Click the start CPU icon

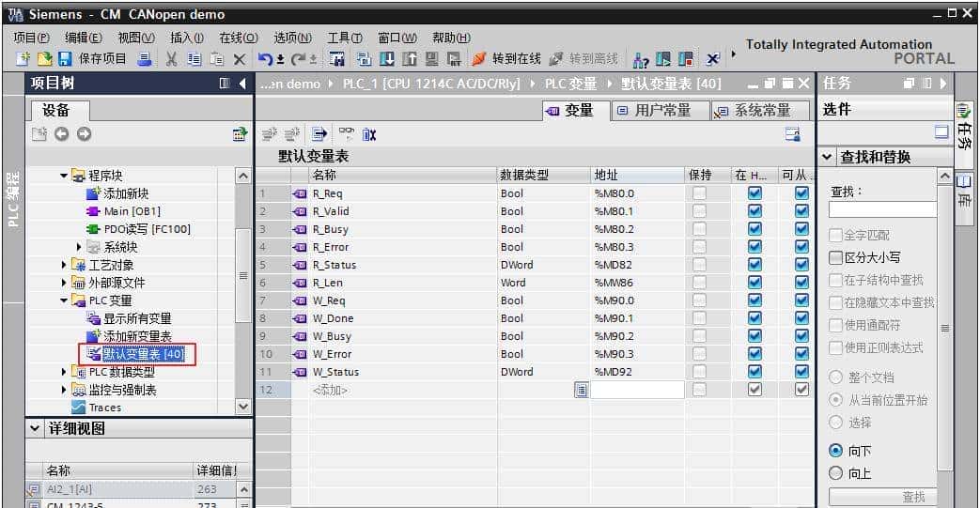(x=663, y=59)
